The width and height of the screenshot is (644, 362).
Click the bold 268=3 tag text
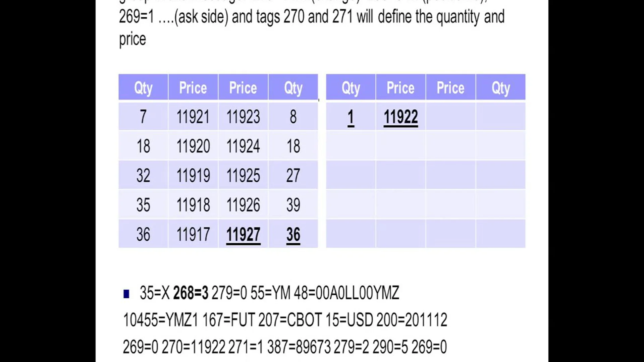pos(191,293)
